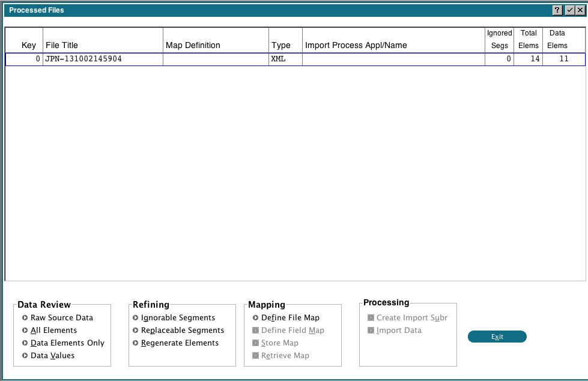Select All Elements option
The image size is (588, 381).
53,330
